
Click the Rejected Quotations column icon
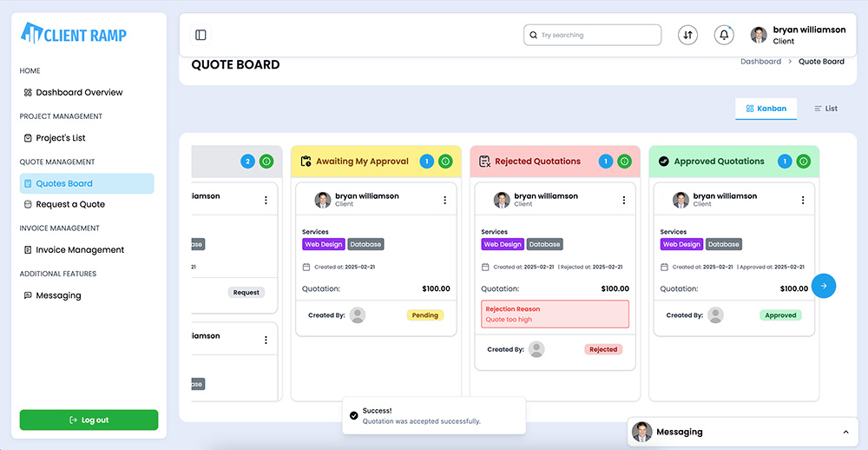point(484,162)
